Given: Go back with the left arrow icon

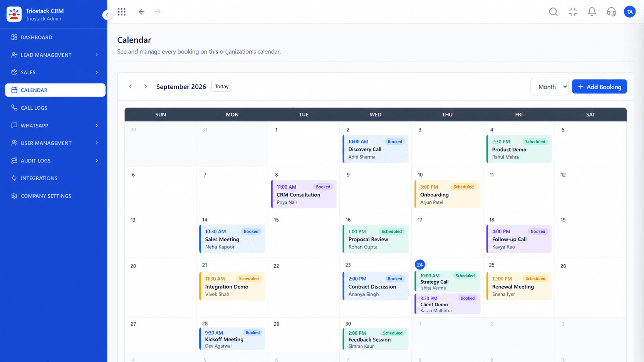Looking at the screenshot, I should (x=141, y=12).
